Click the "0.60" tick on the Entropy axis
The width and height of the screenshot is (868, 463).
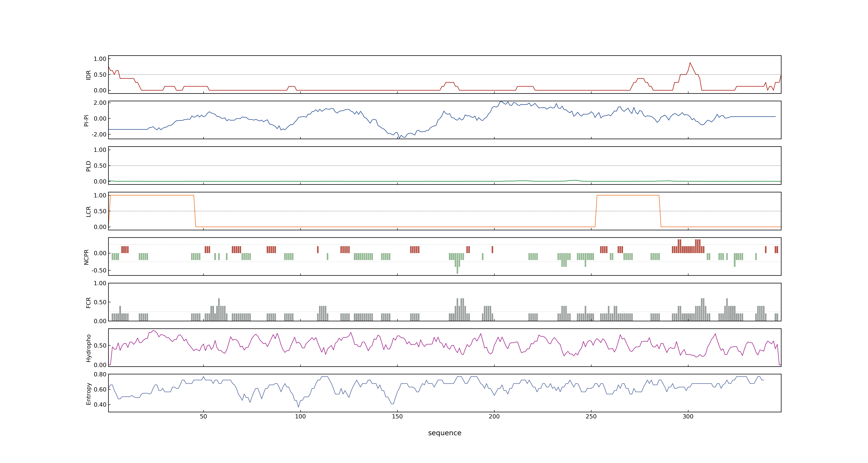tap(100, 390)
